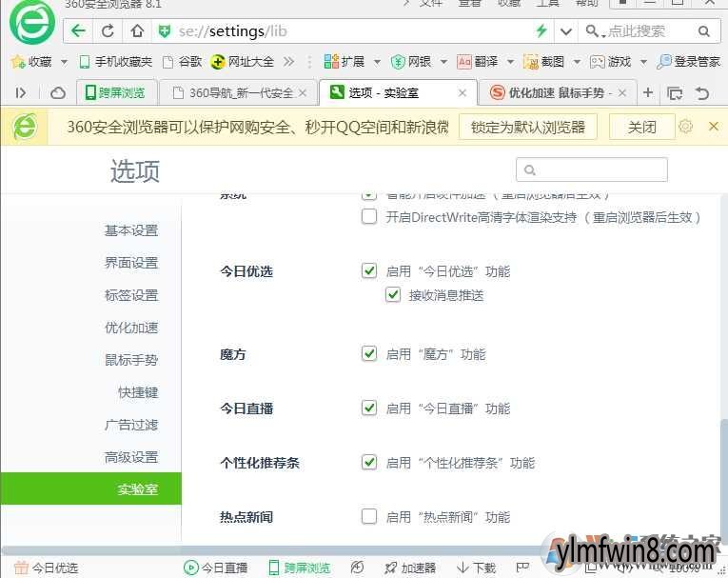Open a new tab with plus icon
Viewport: 728px width, 578px height.
[648, 93]
